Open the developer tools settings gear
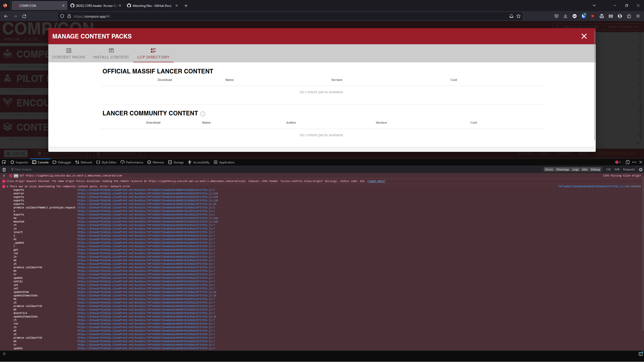 tap(641, 169)
